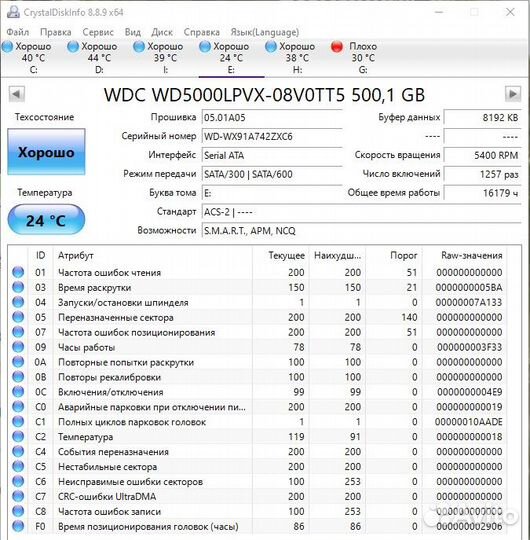
Task: Open the Диск menu
Action: pyautogui.click(x=162, y=32)
